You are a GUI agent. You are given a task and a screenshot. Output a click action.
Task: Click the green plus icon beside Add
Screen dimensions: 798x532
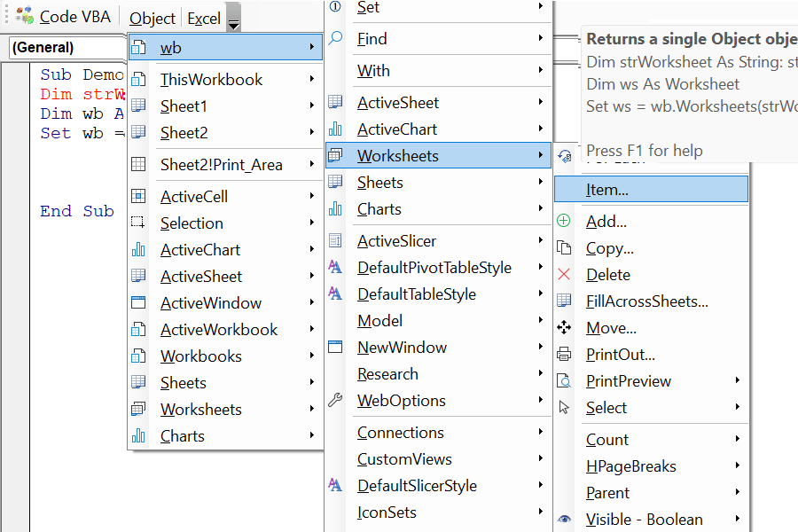(x=565, y=221)
